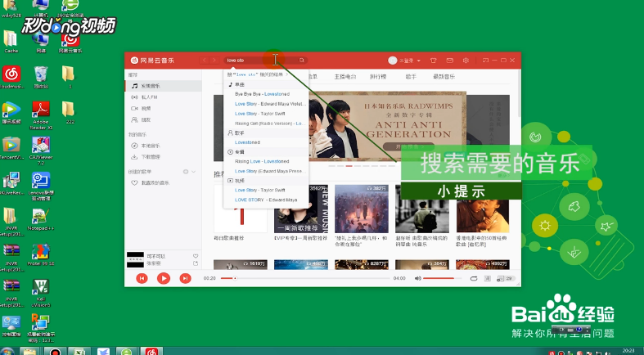Screen dimensions: 644x355
Task: Switch to 主播电台 tab
Action: point(345,77)
